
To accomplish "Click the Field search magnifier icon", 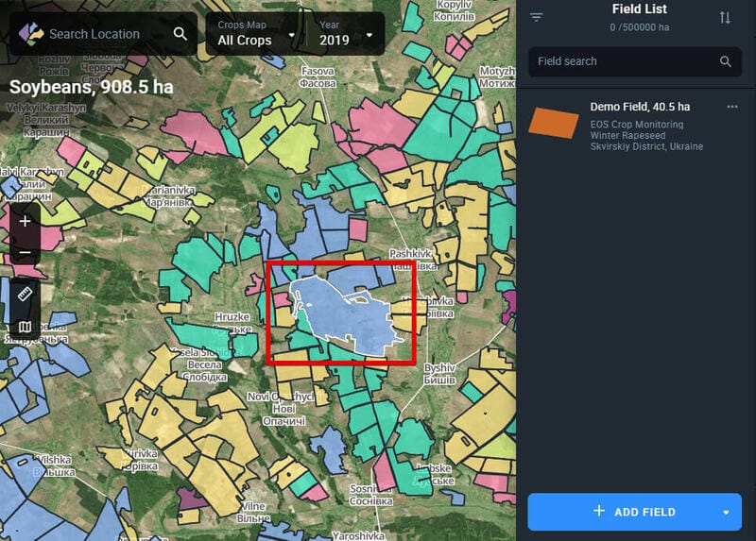I will point(725,61).
